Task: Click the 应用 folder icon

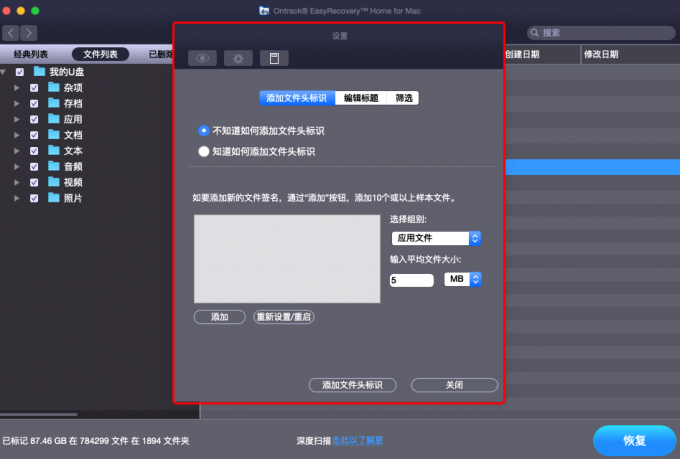Action: pos(54,118)
